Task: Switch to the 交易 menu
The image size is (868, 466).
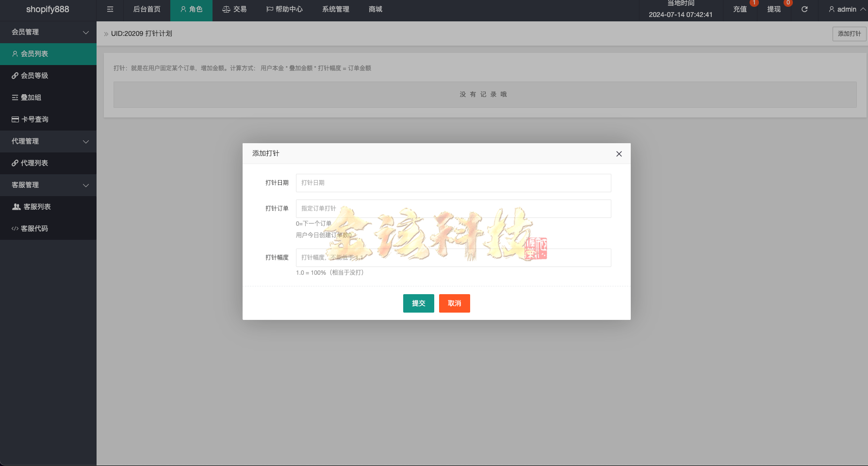Action: pyautogui.click(x=234, y=9)
